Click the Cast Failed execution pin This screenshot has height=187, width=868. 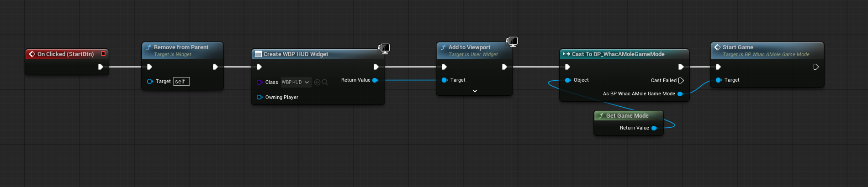pos(681,81)
